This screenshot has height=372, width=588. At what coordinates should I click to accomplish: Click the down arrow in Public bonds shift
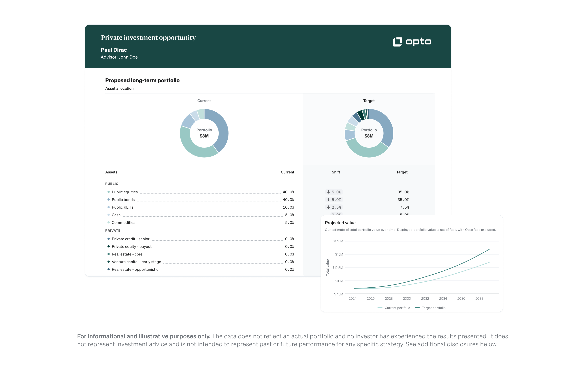click(x=328, y=200)
